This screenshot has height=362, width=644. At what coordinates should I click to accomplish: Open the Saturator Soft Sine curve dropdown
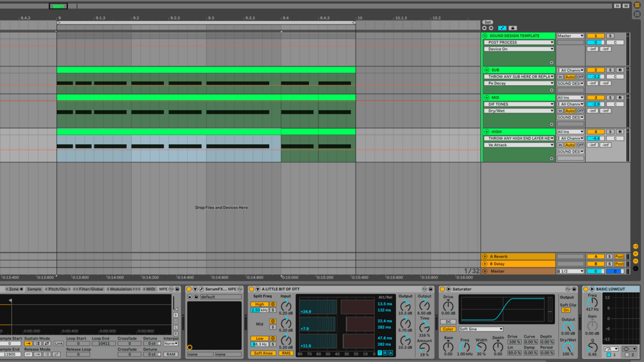pos(481,329)
